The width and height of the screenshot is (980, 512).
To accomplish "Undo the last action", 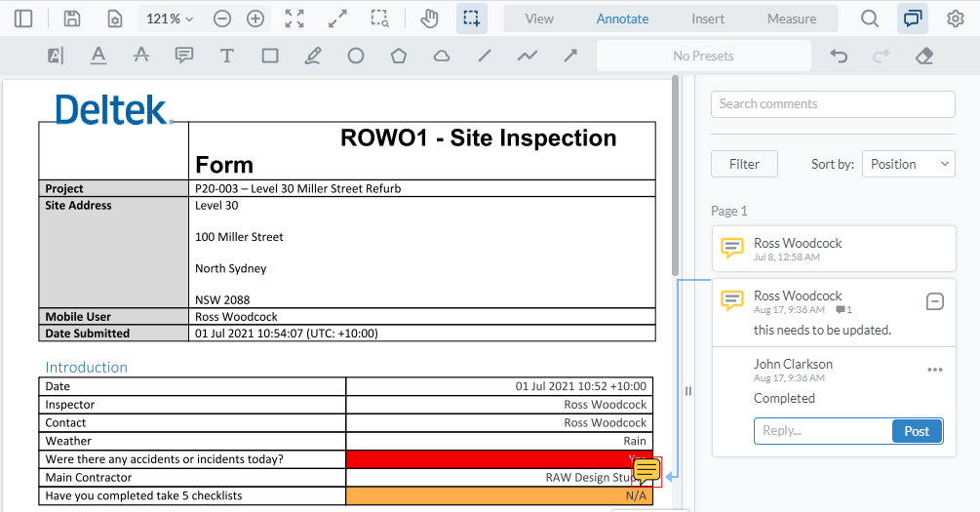I will 839,56.
